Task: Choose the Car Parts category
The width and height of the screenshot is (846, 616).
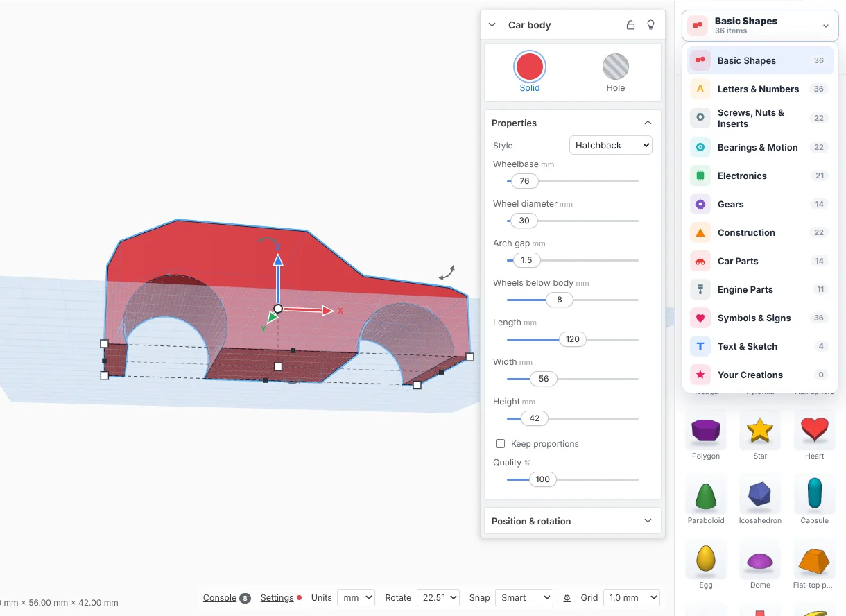Action: click(x=760, y=261)
